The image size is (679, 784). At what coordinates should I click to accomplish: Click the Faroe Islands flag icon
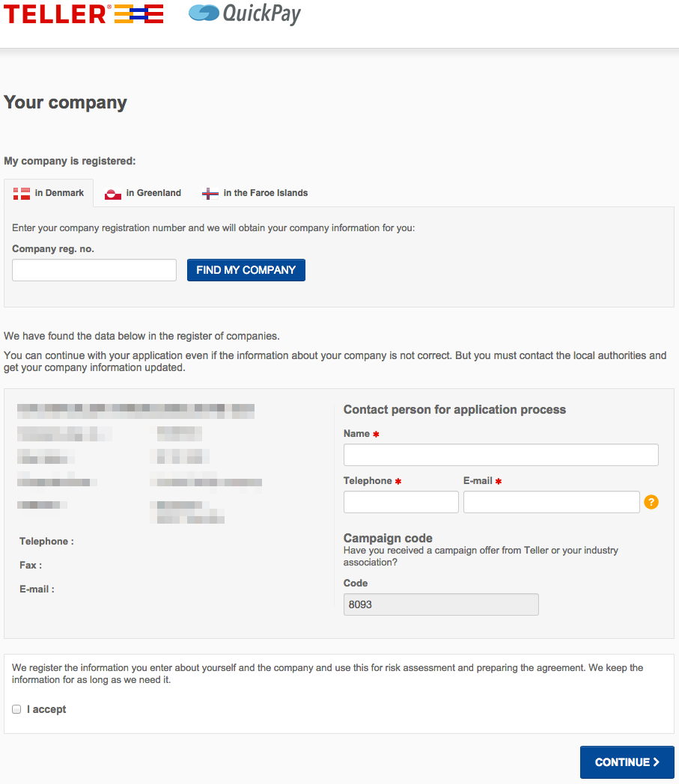(210, 194)
